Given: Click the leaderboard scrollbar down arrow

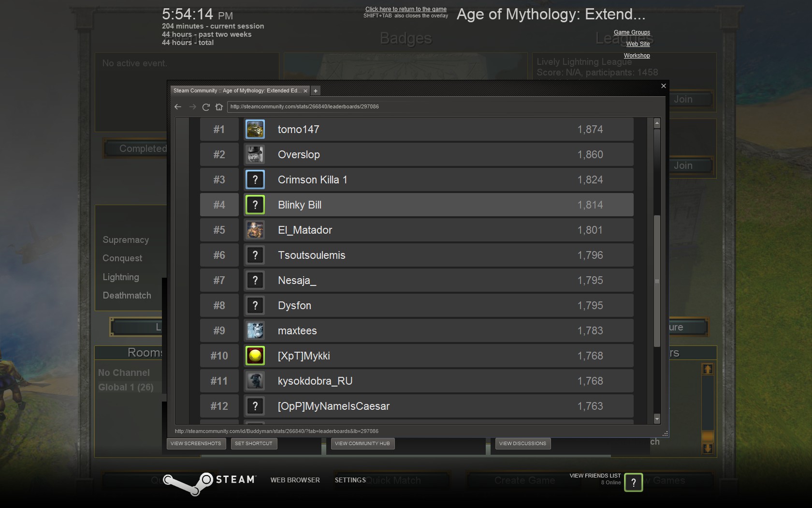Looking at the screenshot, I should 657,418.
